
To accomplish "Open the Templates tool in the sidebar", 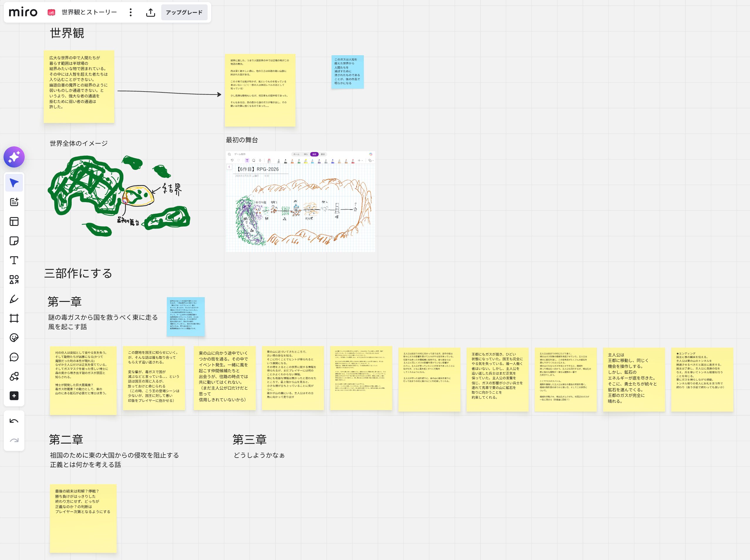I will 14,221.
